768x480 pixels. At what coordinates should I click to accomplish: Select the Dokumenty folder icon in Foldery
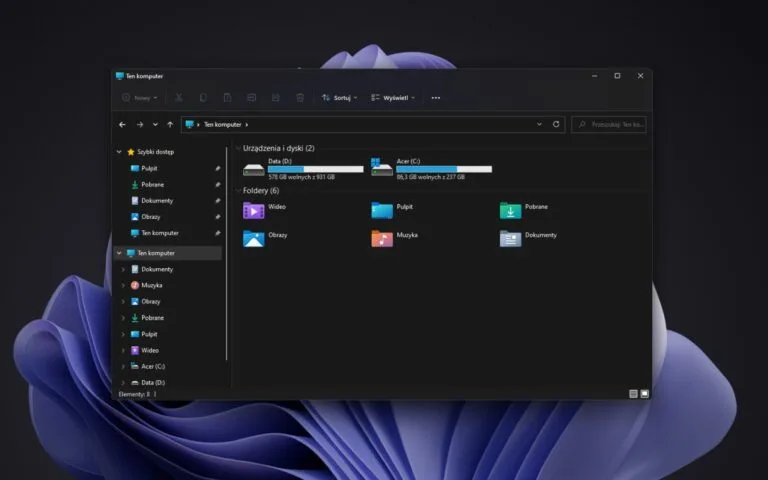(x=510, y=239)
